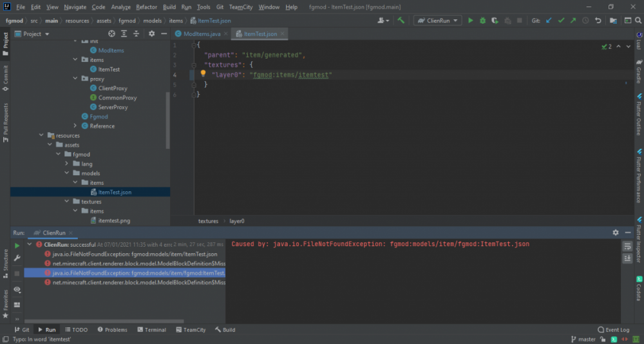Image resolution: width=644 pixels, height=344 pixels.
Task: Run the ClienRun configuration
Action: click(471, 21)
